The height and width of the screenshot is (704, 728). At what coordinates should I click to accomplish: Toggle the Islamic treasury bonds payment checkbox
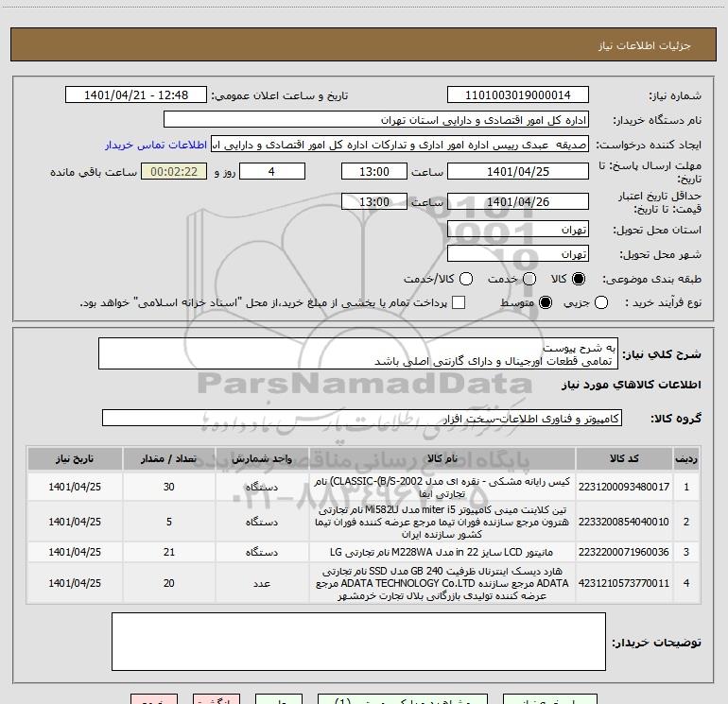coord(459,302)
